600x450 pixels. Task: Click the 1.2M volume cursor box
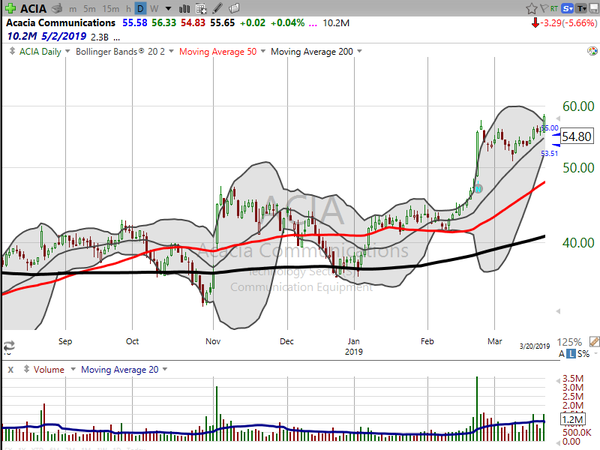point(573,419)
